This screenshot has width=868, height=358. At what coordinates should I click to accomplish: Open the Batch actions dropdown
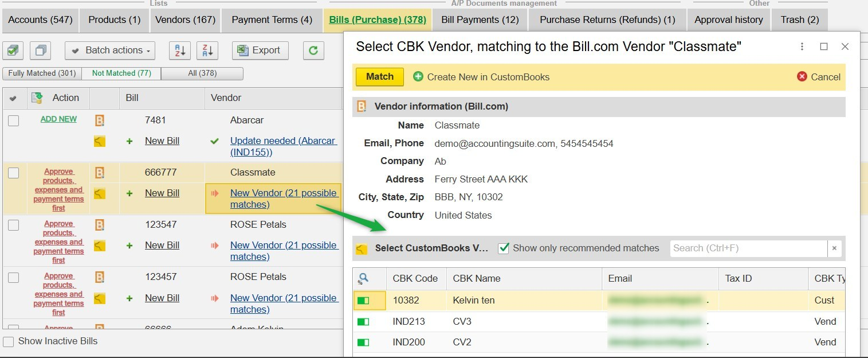click(x=110, y=50)
